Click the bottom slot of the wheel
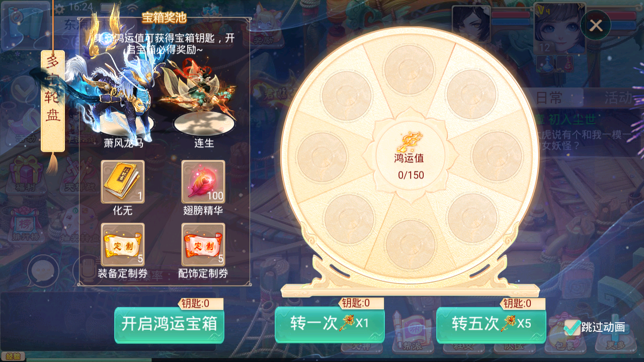Image resolution: width=644 pixels, height=362 pixels. pos(411,244)
